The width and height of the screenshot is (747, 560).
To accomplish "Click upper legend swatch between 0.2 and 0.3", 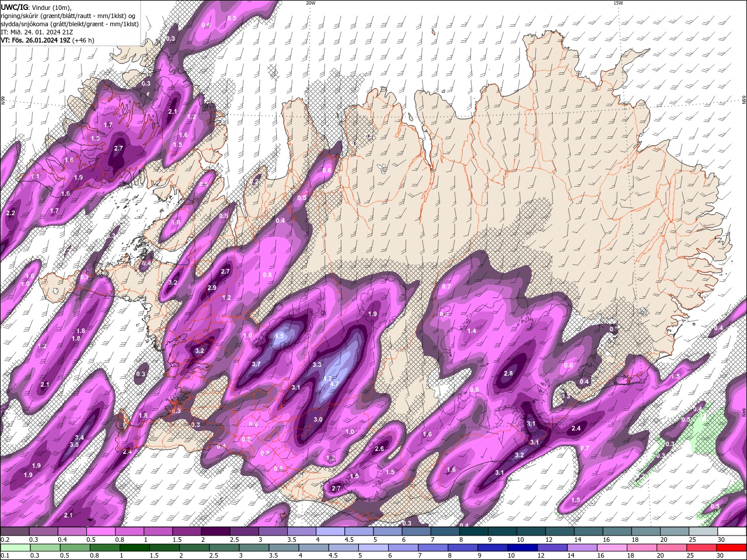I will pos(15,531).
